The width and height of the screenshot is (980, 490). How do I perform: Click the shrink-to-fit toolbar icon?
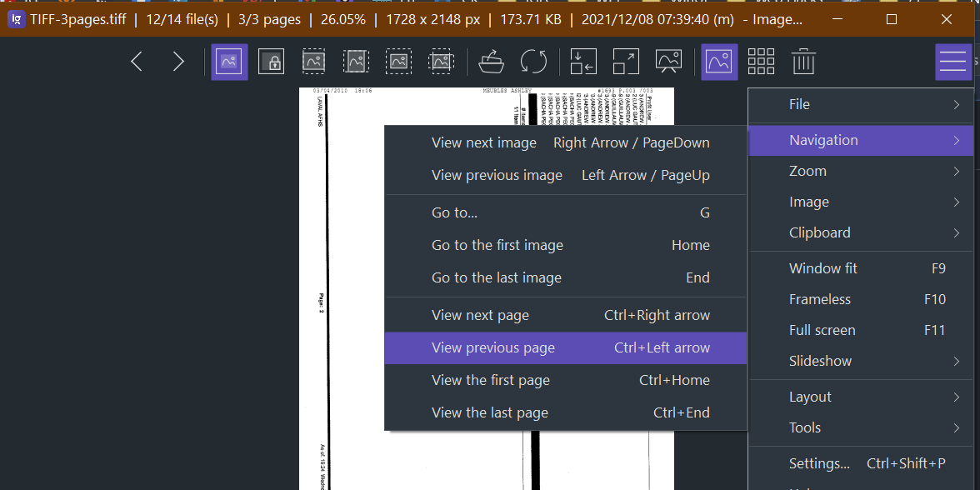pos(583,61)
